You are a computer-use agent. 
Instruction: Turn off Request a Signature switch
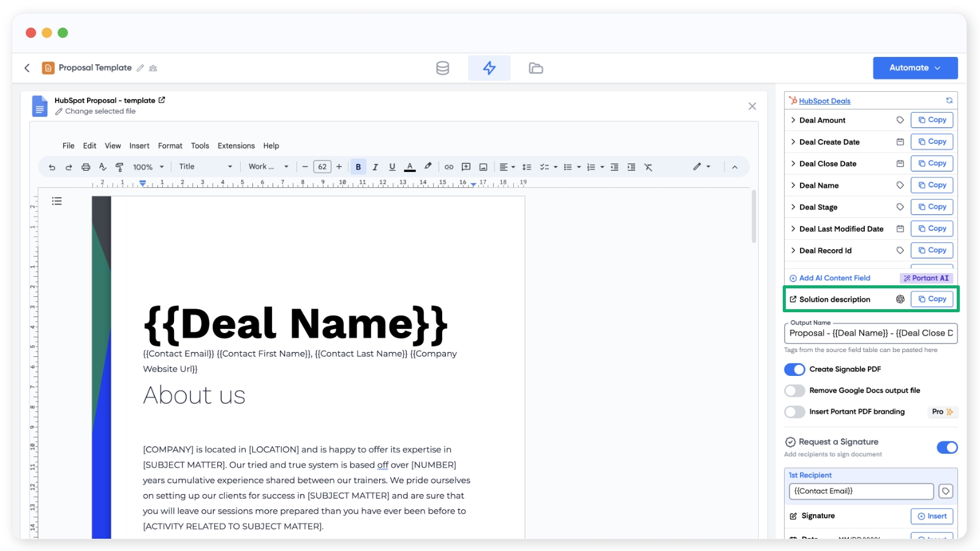[946, 448]
